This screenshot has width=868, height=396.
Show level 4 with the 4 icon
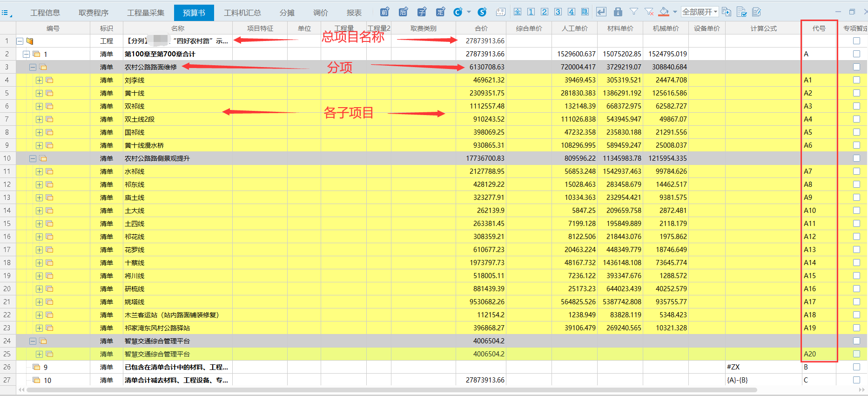(x=572, y=12)
